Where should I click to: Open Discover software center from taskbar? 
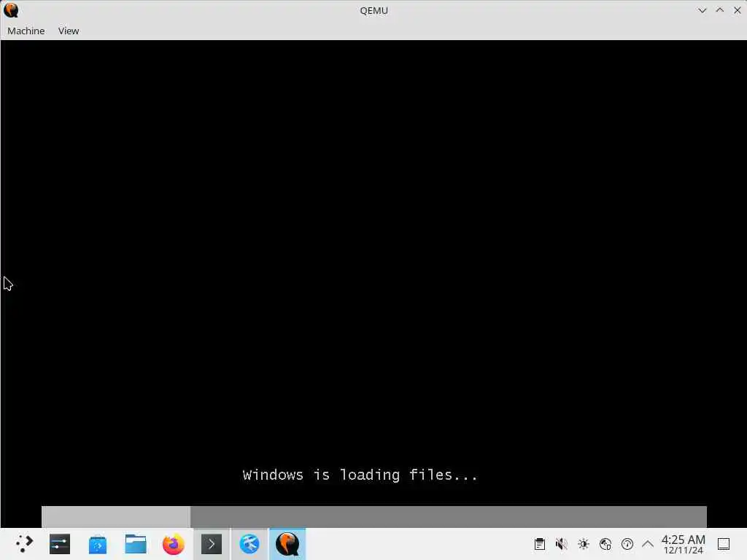coord(98,544)
